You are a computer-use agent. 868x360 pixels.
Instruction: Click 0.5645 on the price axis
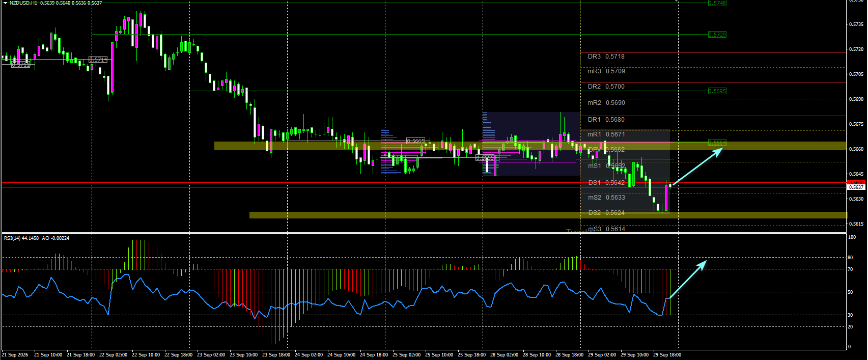[856, 174]
